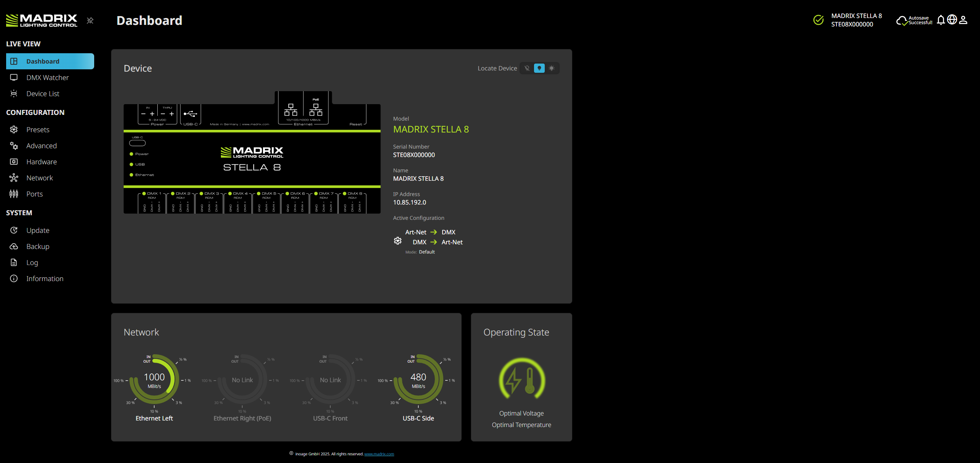
Task: Open DMX Watcher in the sidebar
Action: pos(50,77)
